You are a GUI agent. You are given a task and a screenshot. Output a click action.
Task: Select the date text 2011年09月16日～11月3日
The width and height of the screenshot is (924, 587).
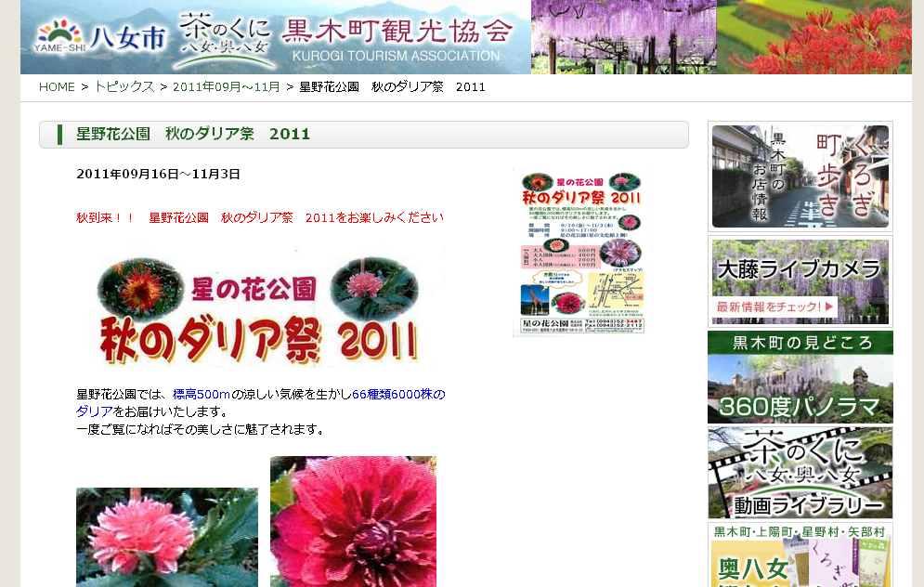point(158,174)
